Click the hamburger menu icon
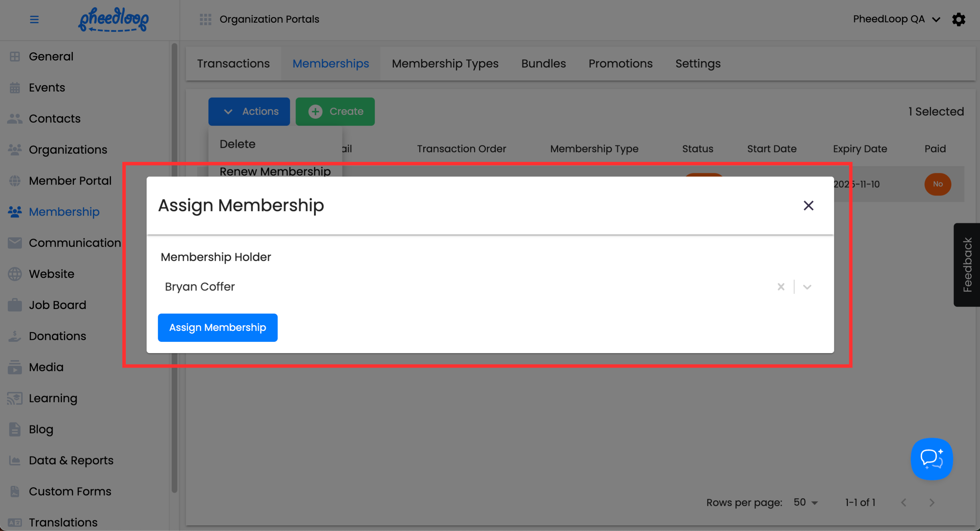980x531 pixels. 34,19
